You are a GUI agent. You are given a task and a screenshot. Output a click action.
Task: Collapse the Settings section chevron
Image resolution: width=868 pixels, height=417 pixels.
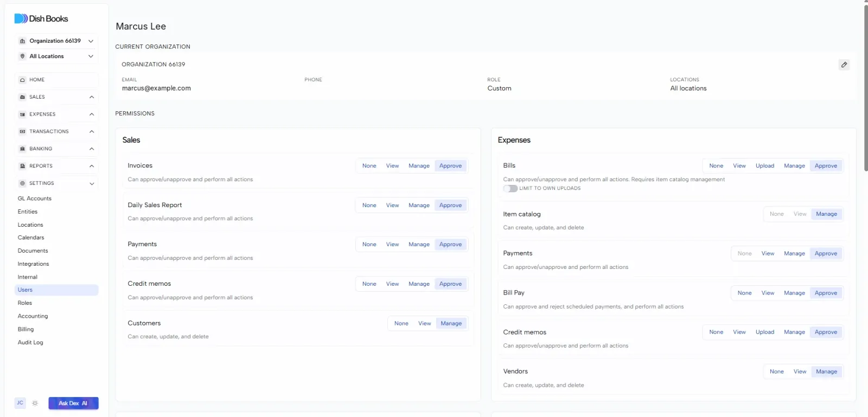[92, 183]
